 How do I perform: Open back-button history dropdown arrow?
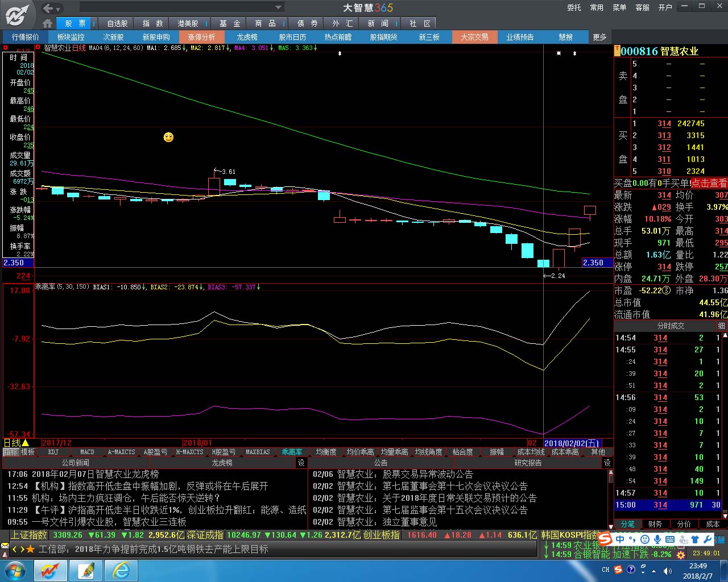click(x=59, y=9)
